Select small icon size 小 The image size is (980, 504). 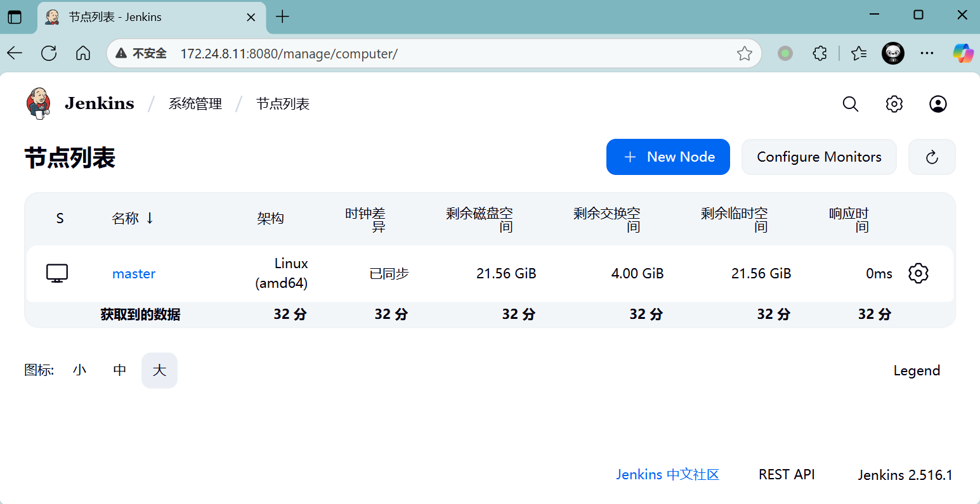click(79, 370)
